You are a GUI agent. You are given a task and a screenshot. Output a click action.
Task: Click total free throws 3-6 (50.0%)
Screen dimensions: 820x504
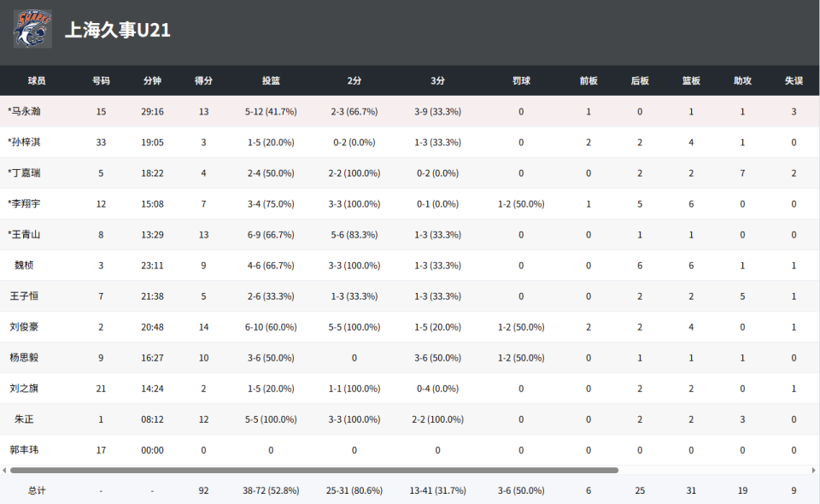(521, 491)
